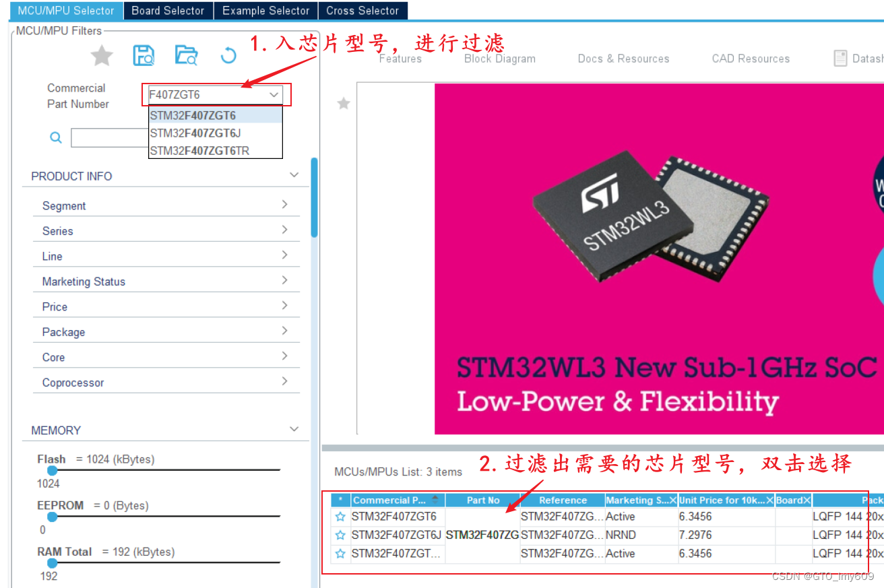Collapse the MEMORY section
Image resolution: width=884 pixels, height=588 pixels.
pyautogui.click(x=294, y=429)
